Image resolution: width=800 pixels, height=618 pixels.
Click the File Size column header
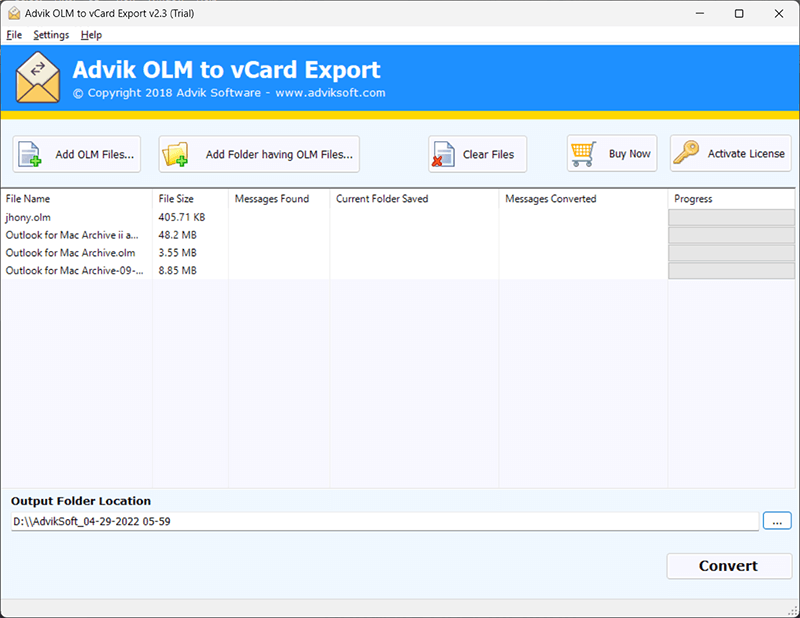pos(190,199)
